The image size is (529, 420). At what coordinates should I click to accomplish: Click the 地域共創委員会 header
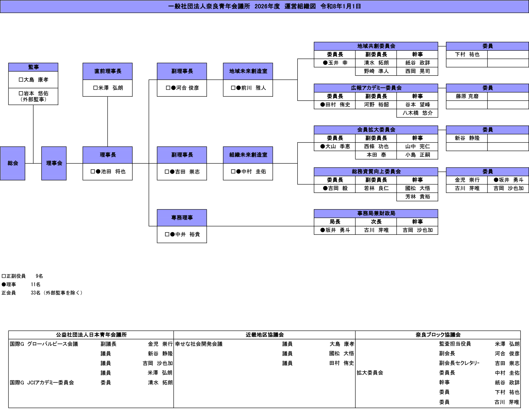(x=376, y=46)
